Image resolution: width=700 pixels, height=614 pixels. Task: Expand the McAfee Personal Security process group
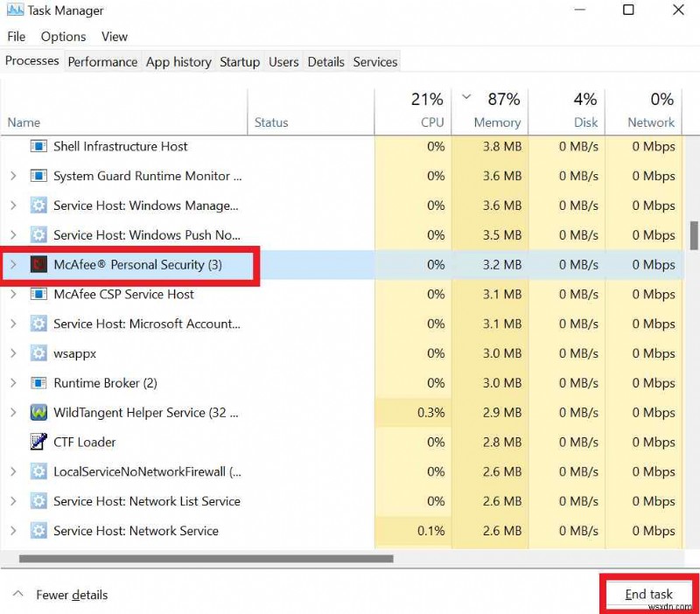click(12, 264)
